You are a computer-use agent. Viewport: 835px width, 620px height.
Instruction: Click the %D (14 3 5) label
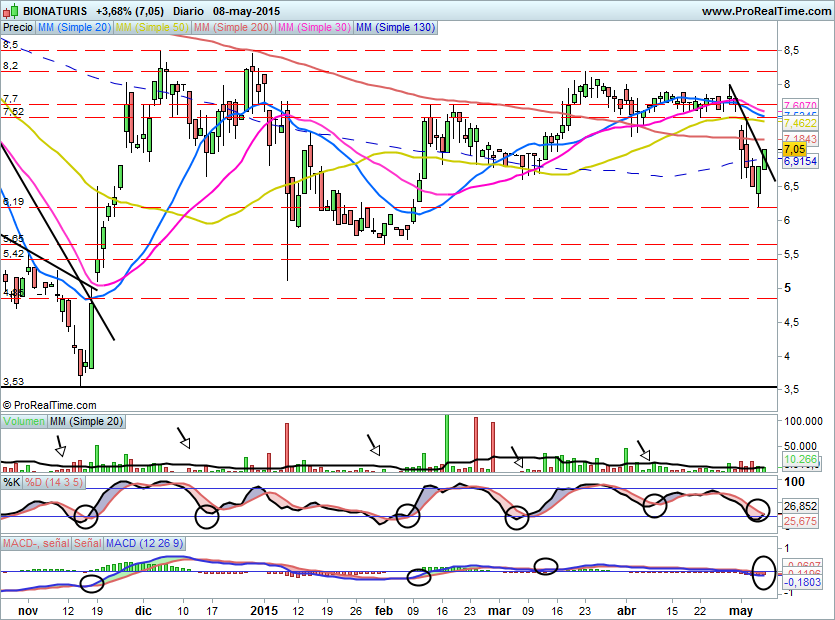[54, 483]
